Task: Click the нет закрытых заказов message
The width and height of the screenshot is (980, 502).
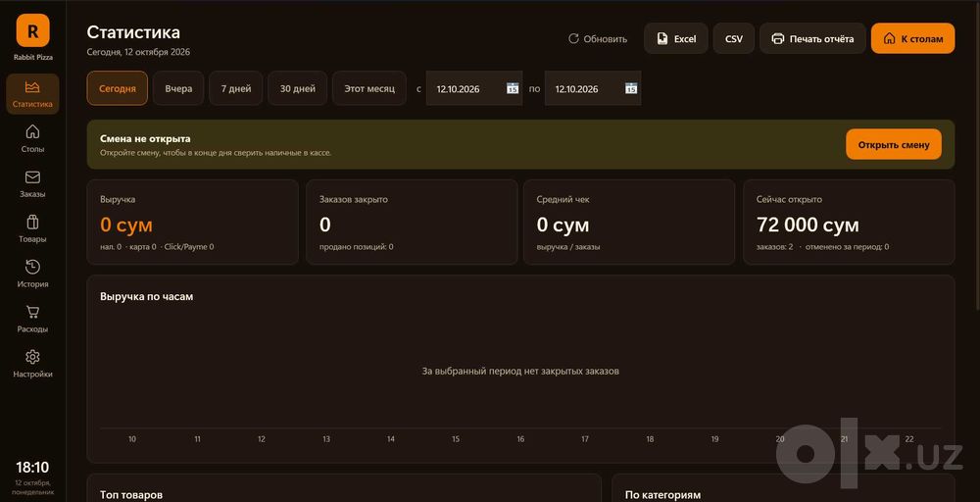Action: [x=520, y=371]
